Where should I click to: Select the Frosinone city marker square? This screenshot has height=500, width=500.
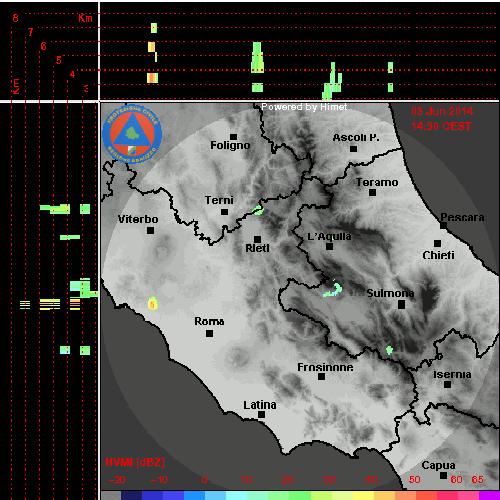click(x=321, y=376)
